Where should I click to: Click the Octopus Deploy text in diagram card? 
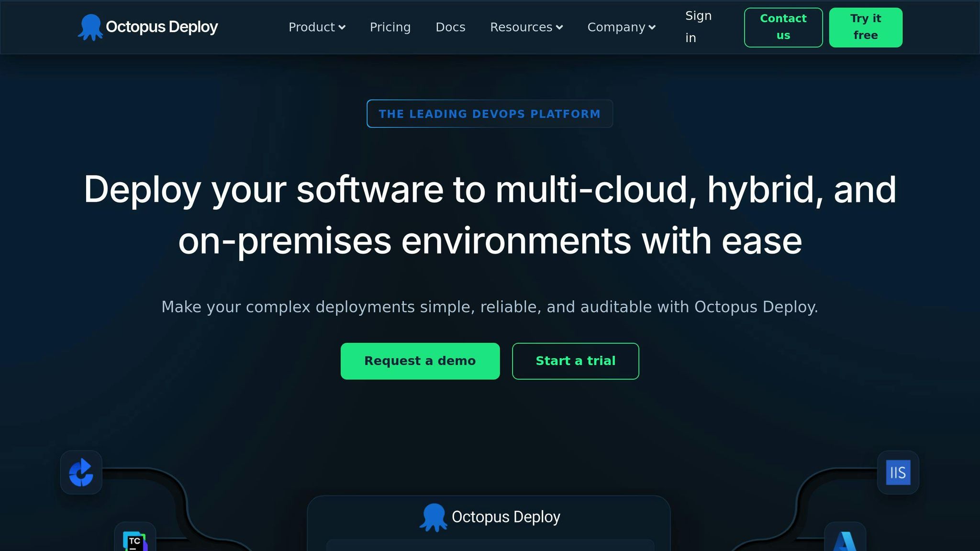(x=506, y=517)
